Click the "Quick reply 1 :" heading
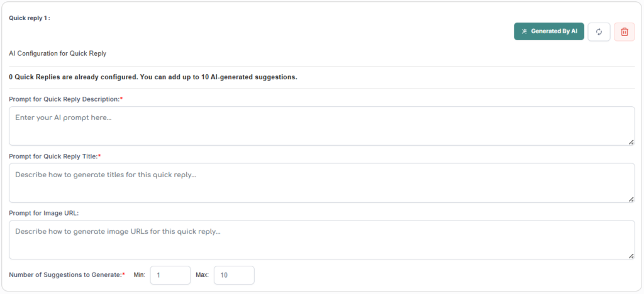Image resolution: width=644 pixels, height=294 pixels. pos(30,18)
